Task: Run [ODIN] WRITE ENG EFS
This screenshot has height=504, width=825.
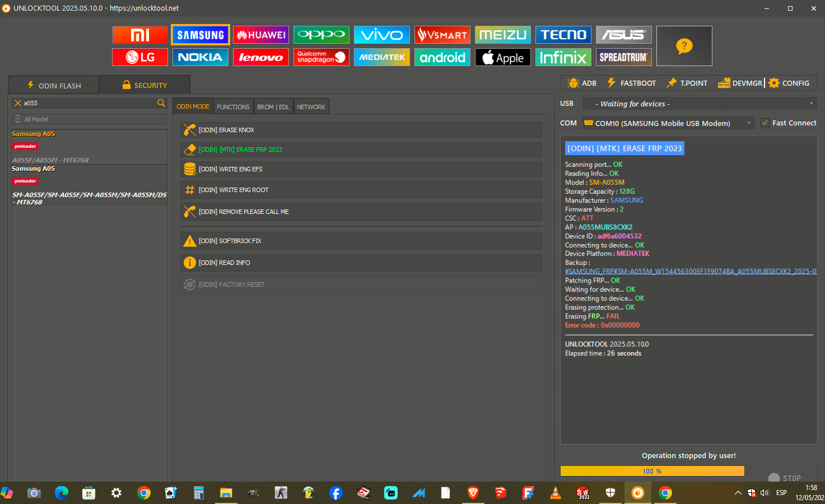Action: point(361,169)
